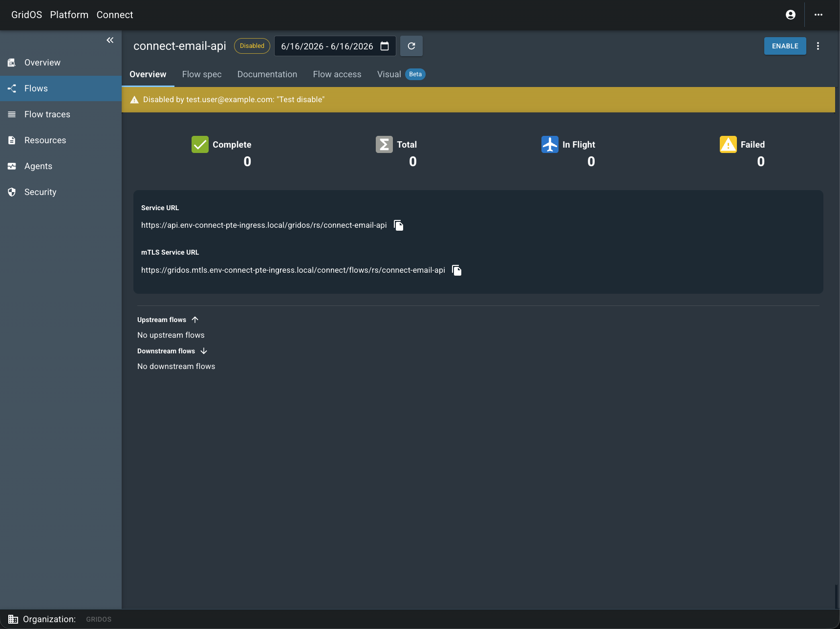The height and width of the screenshot is (629, 840).
Task: Click the Upstream flows up arrow
Action: [x=195, y=320]
